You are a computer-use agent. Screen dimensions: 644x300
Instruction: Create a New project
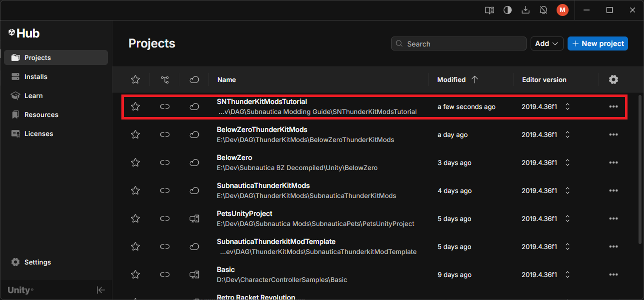pyautogui.click(x=598, y=43)
